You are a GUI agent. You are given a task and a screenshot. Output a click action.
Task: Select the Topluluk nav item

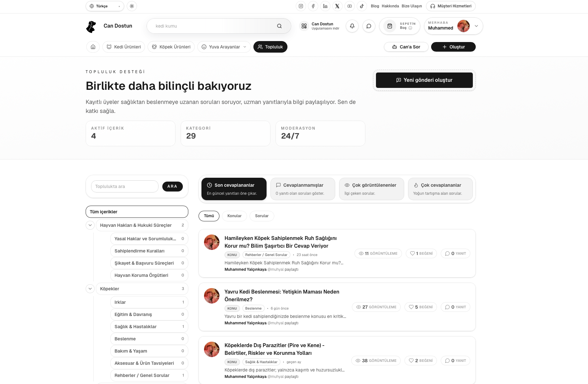tap(270, 47)
